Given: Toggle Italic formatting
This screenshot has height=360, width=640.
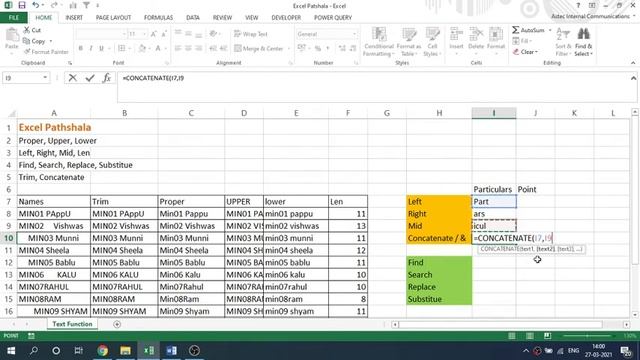Looking at the screenshot, I should point(91,49).
